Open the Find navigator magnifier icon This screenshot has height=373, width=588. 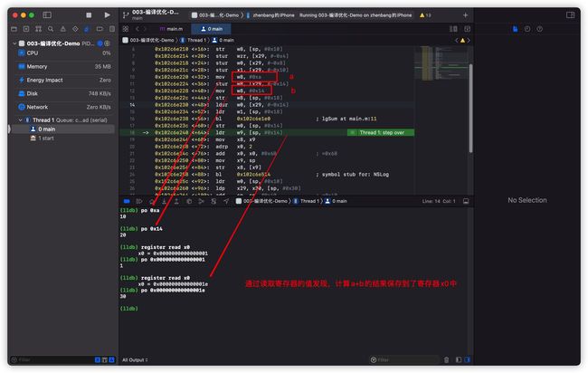coord(51,29)
